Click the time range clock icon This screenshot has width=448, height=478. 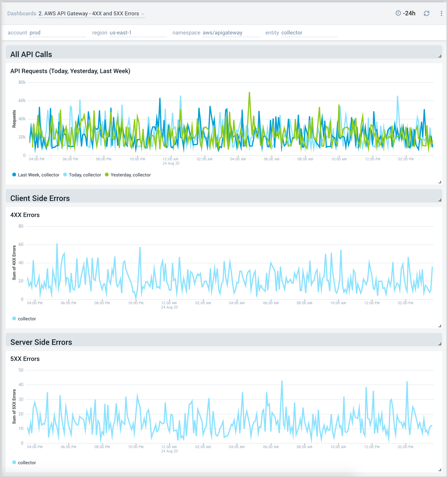point(399,13)
